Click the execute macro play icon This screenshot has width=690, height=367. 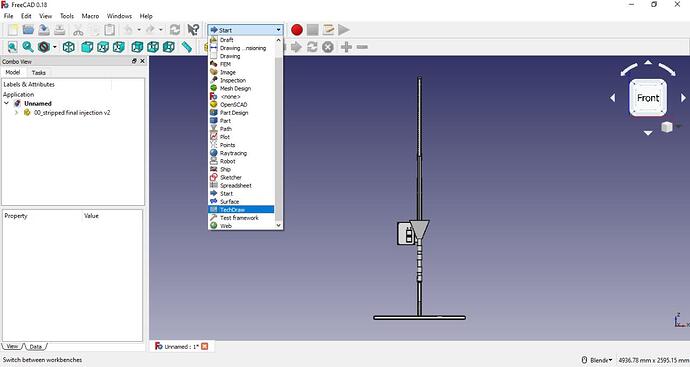[x=344, y=30]
